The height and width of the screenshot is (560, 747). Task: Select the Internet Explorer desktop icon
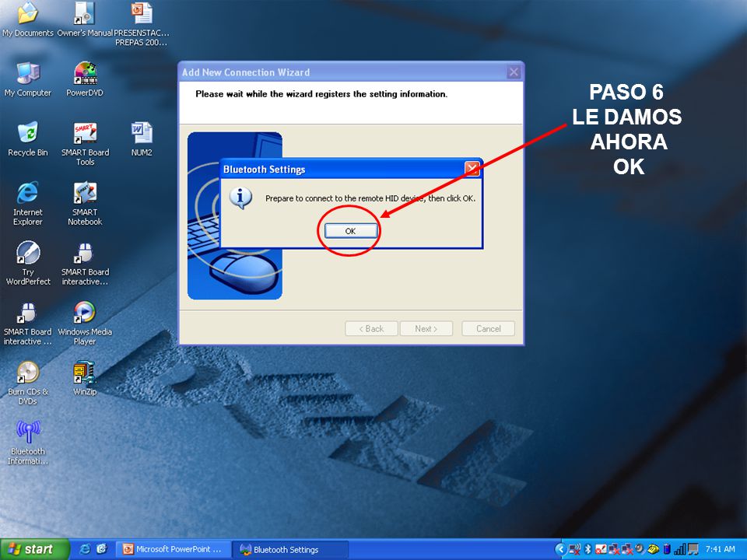click(x=28, y=203)
